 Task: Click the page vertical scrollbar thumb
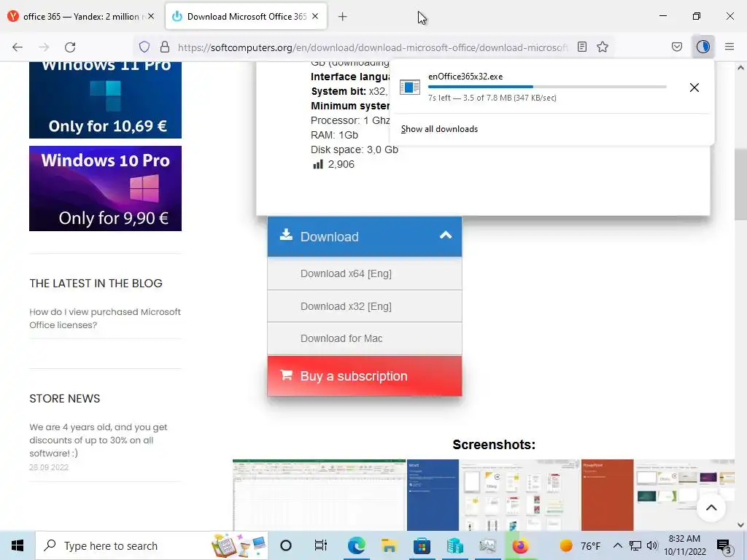click(x=740, y=184)
